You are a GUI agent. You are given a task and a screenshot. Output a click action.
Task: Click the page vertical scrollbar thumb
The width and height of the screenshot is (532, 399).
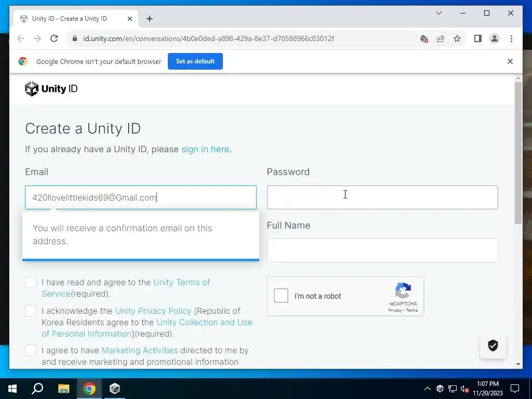518,153
